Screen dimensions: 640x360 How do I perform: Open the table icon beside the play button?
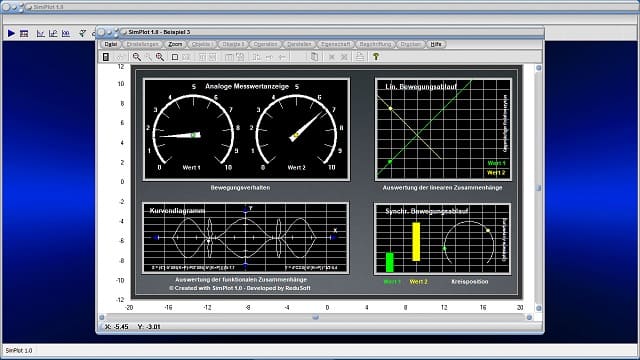tap(24, 33)
